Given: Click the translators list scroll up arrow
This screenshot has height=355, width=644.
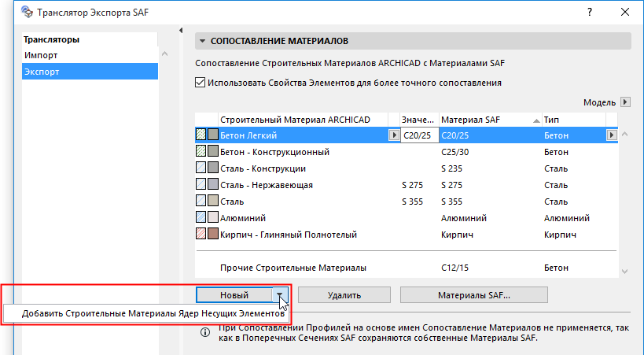Looking at the screenshot, I should 164,54.
